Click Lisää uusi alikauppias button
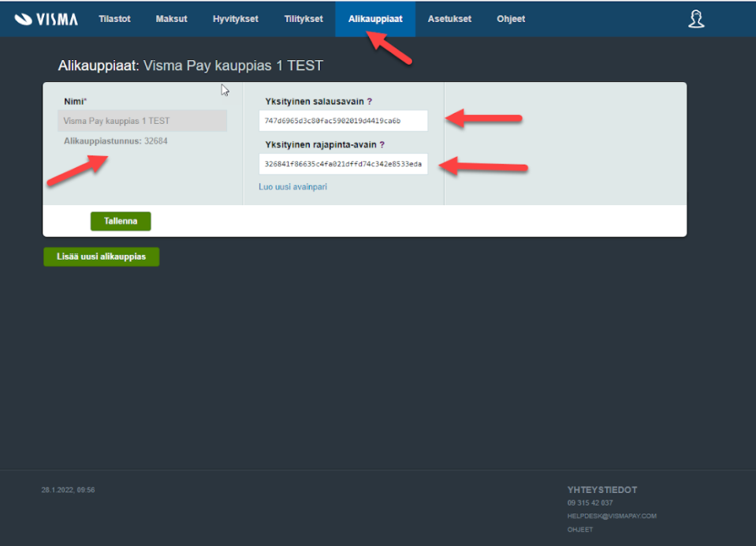The image size is (756, 546). pyautogui.click(x=101, y=256)
